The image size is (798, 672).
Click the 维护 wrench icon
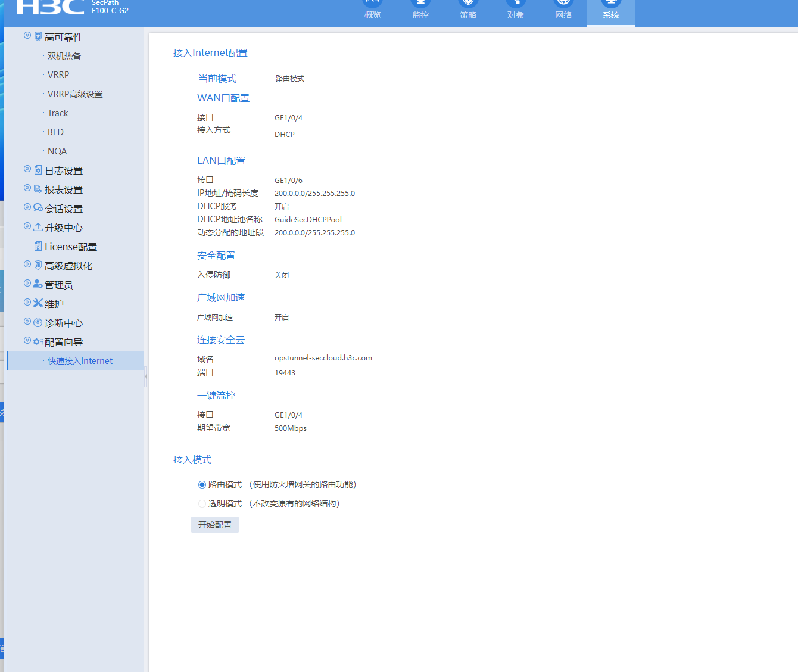[38, 303]
